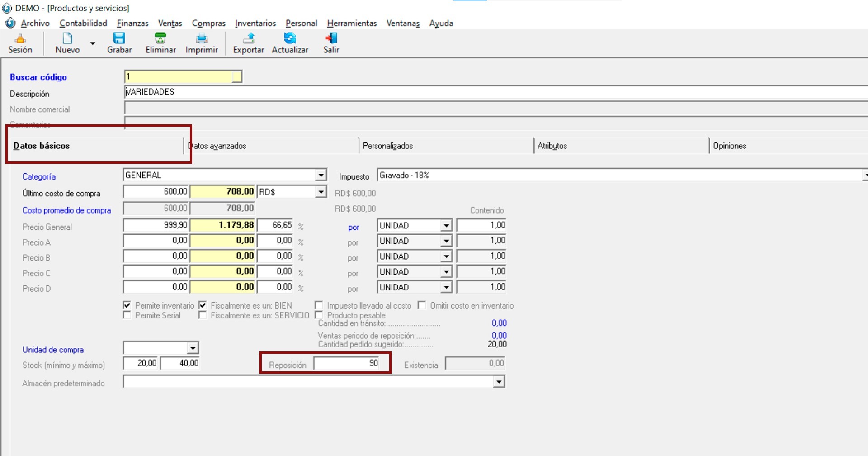
Task: Open the Inventarios menu
Action: pyautogui.click(x=255, y=23)
